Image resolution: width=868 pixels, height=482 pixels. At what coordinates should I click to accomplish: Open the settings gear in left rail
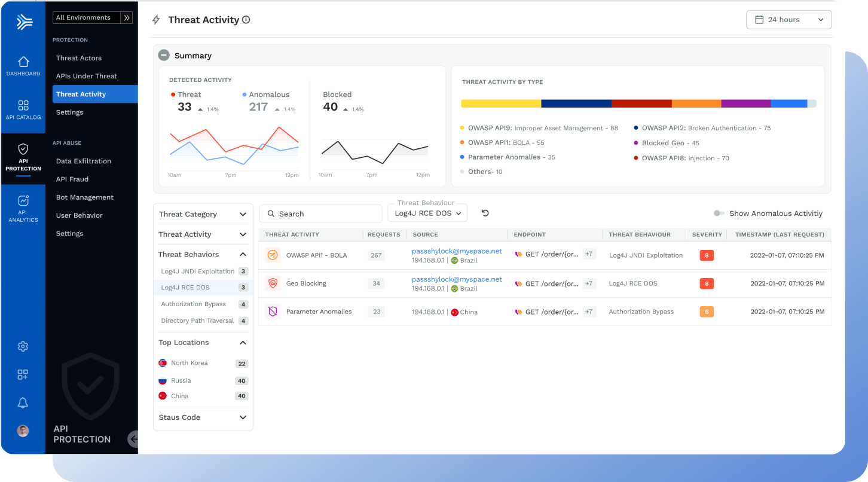tap(23, 346)
